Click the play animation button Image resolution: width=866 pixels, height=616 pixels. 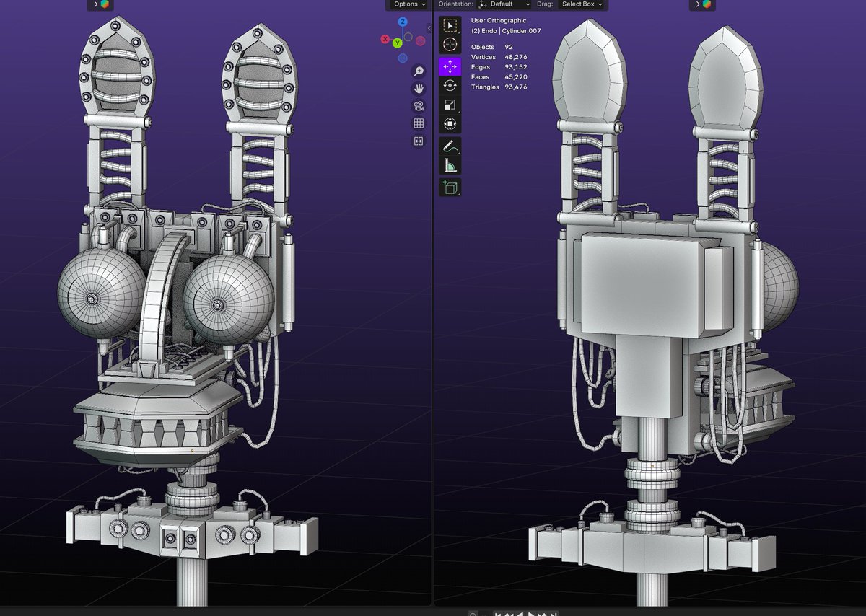click(x=532, y=614)
